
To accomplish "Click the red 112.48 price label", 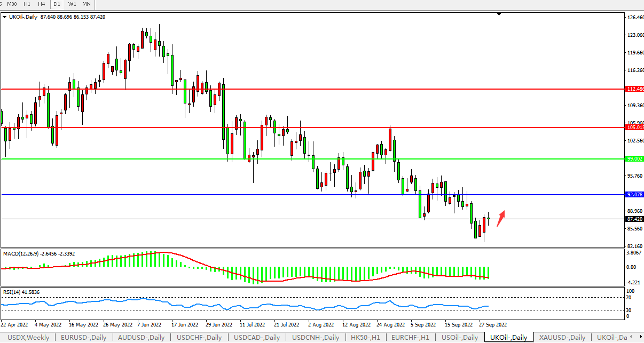I will click(634, 89).
